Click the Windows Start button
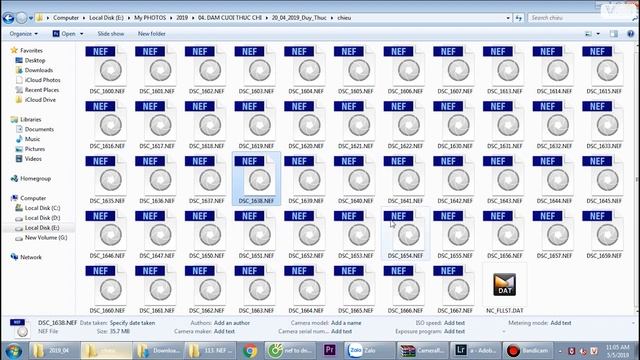640x360 pixels. coord(13,351)
